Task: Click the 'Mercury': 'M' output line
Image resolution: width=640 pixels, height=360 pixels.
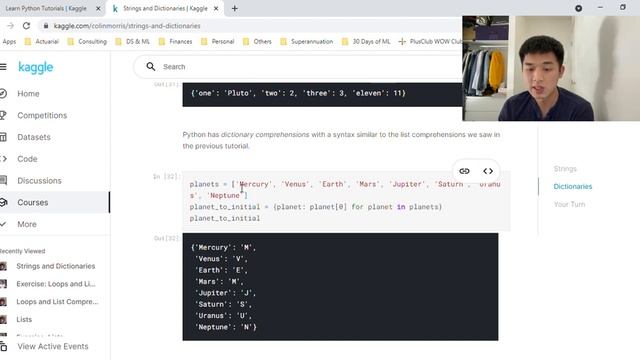Action: [223, 247]
